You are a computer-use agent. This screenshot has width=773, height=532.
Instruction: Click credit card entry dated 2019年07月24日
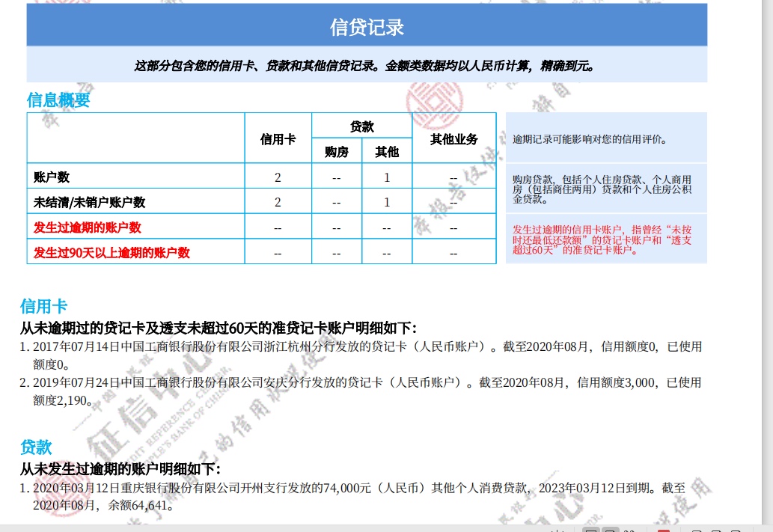pyautogui.click(x=361, y=391)
